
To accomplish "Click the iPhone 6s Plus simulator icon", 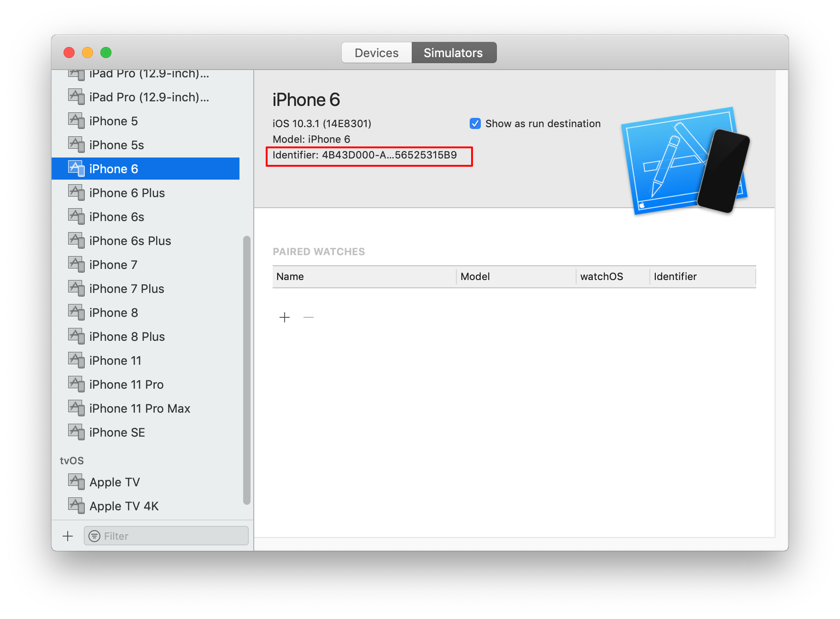I will (x=76, y=240).
